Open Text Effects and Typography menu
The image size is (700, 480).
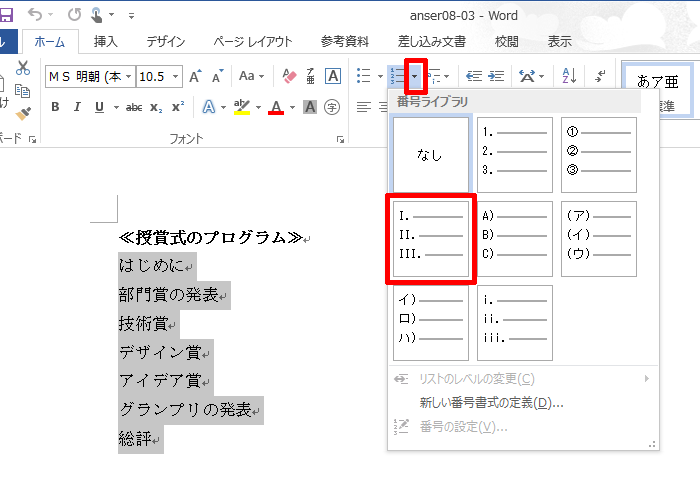pyautogui.click(x=208, y=107)
